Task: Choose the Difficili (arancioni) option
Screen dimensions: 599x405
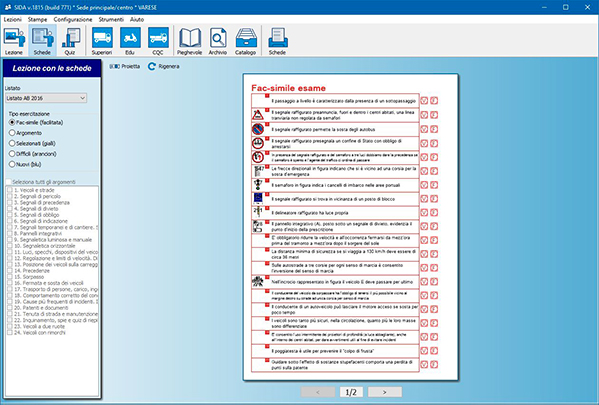Action: point(32,154)
